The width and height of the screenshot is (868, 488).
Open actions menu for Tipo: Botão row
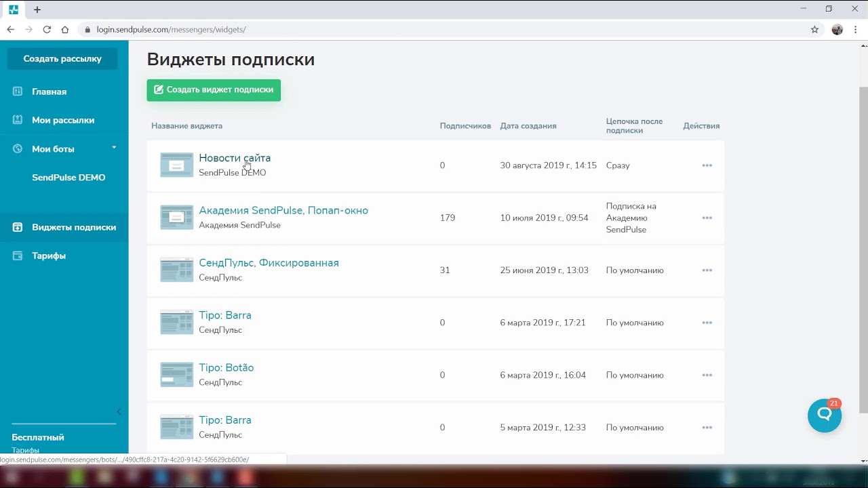coord(707,375)
